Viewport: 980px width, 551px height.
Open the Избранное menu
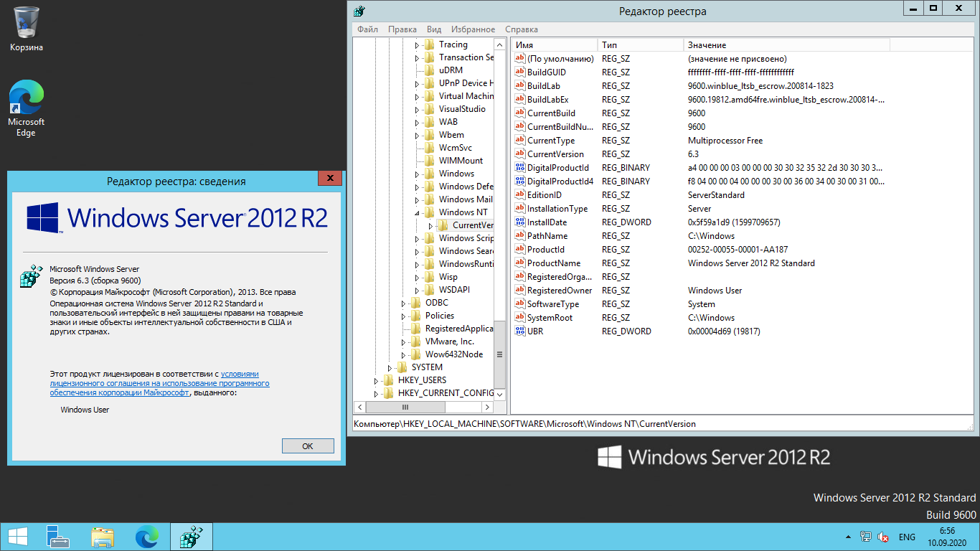[x=473, y=29]
